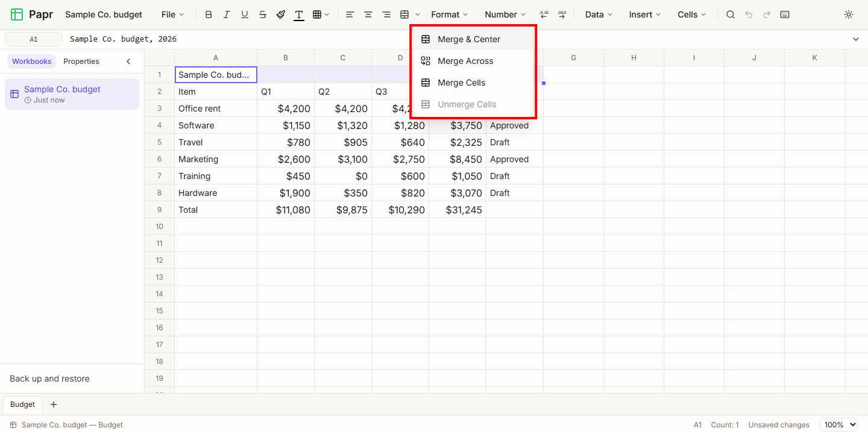Screen dimensions: 868x434
Task: Toggle strikethrough formatting
Action: (263, 14)
